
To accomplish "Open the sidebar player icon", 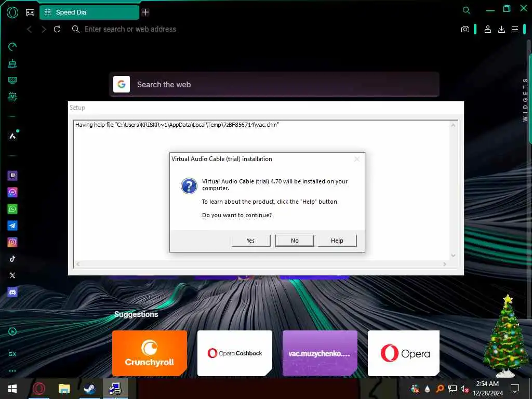I will pos(12,331).
